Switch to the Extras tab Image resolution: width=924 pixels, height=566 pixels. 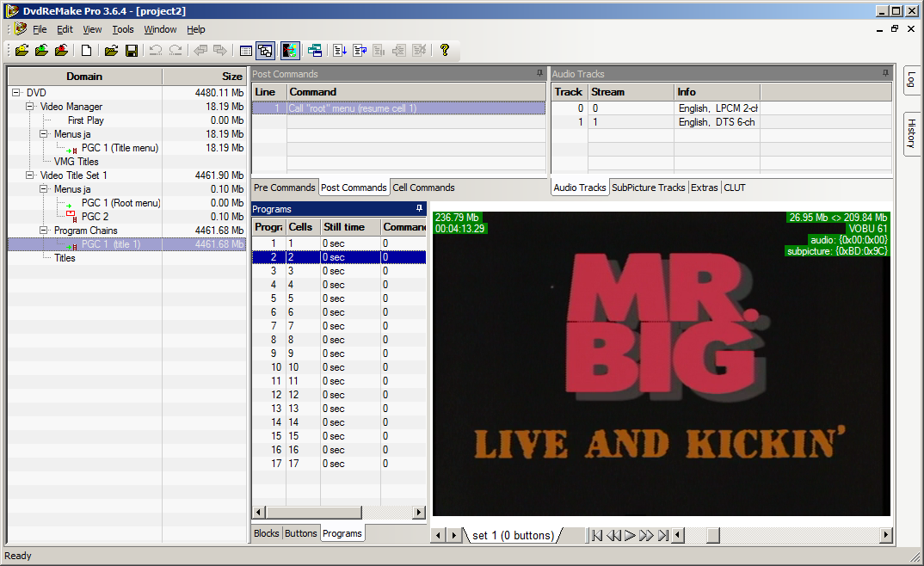pos(705,188)
